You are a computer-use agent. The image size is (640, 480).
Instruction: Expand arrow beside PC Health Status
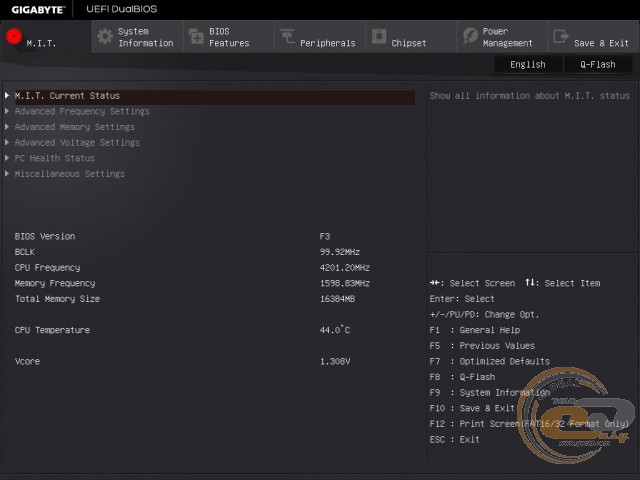click(x=7, y=158)
